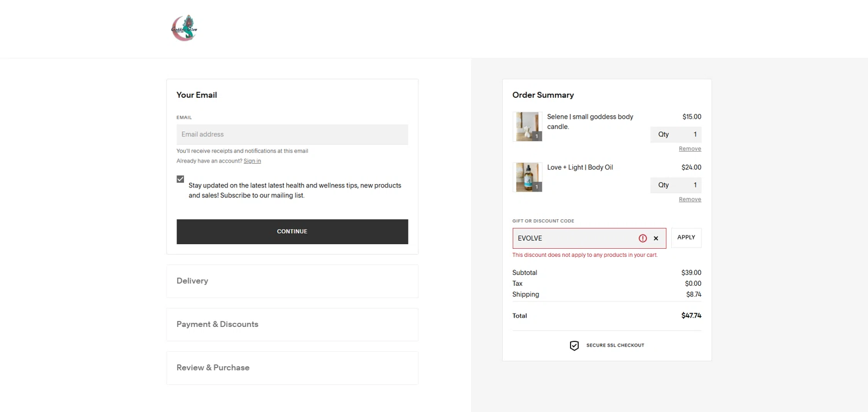Open the Selene candle product thumbnail
Screen dimensions: 868x412
click(527, 127)
